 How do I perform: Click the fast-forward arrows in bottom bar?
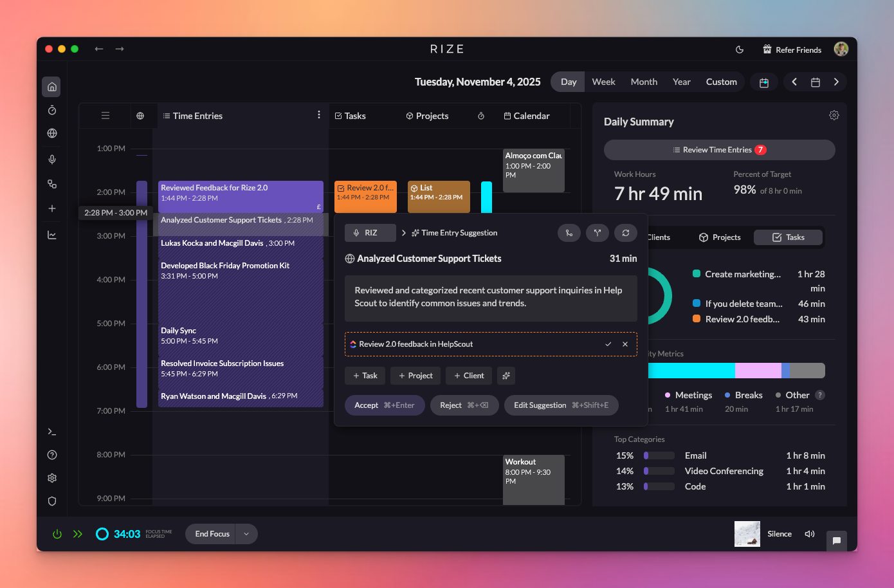78,534
